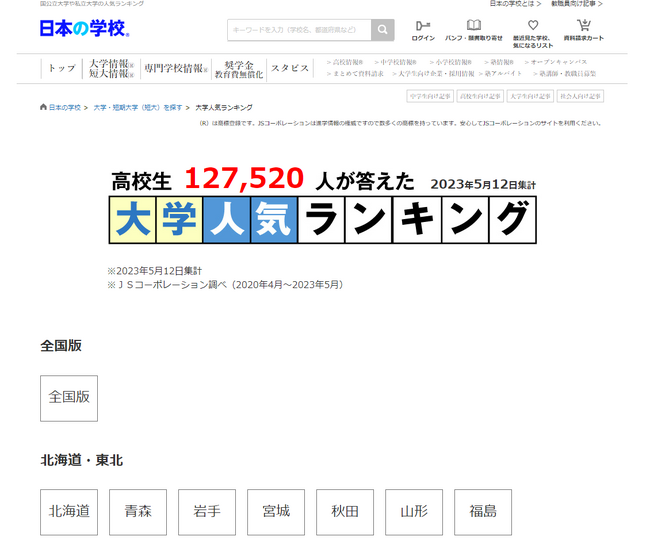Viewport: 650px width, 549px height.
Task: Focus the keyword search input field
Action: [x=299, y=30]
